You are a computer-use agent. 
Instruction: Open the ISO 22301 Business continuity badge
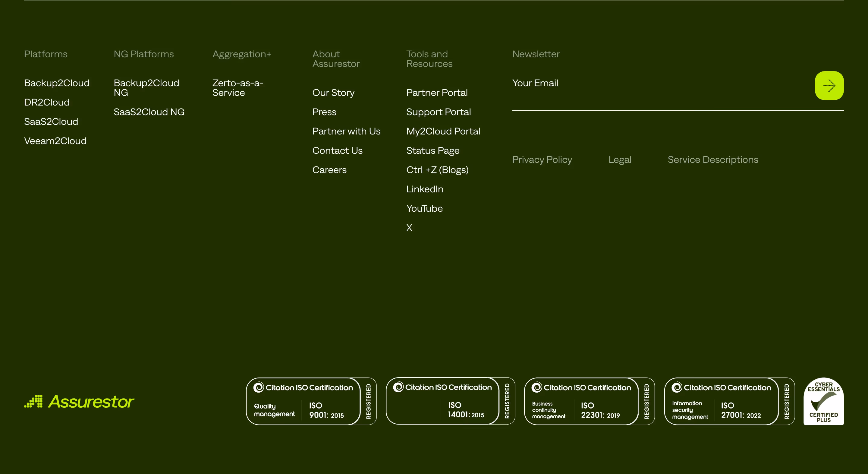click(589, 401)
